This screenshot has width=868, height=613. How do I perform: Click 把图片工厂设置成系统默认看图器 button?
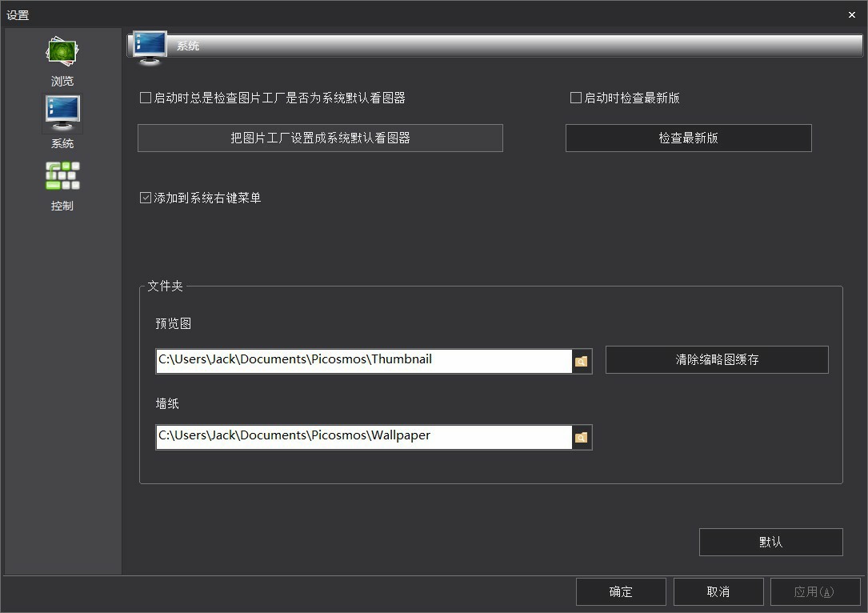[320, 138]
